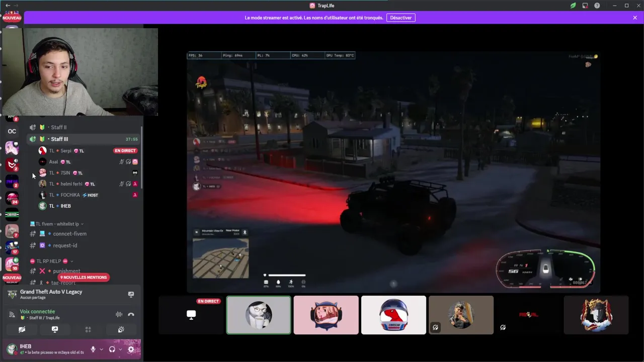Toggle microphone mute in the user panel
Screen dimensions: 644x362
93,349
